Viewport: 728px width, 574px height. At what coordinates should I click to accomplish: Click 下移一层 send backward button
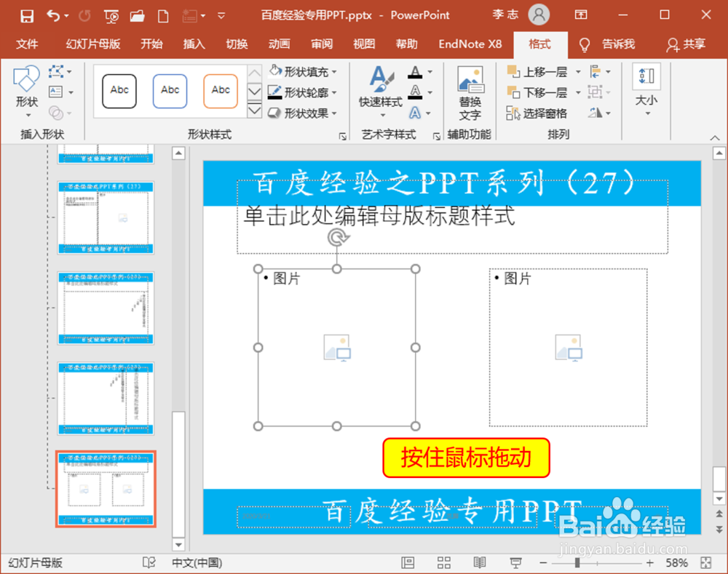tap(537, 92)
